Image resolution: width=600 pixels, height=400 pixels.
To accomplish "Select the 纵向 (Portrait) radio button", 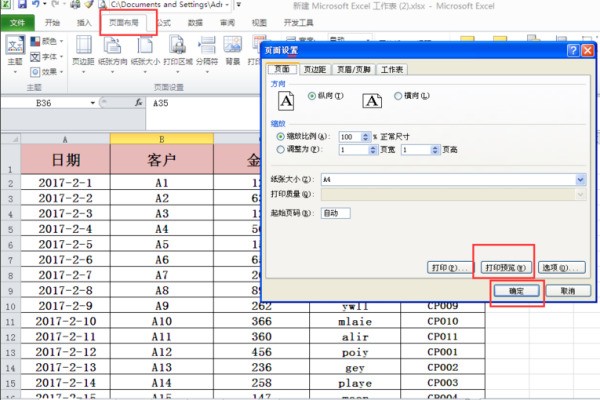I will coord(314,95).
